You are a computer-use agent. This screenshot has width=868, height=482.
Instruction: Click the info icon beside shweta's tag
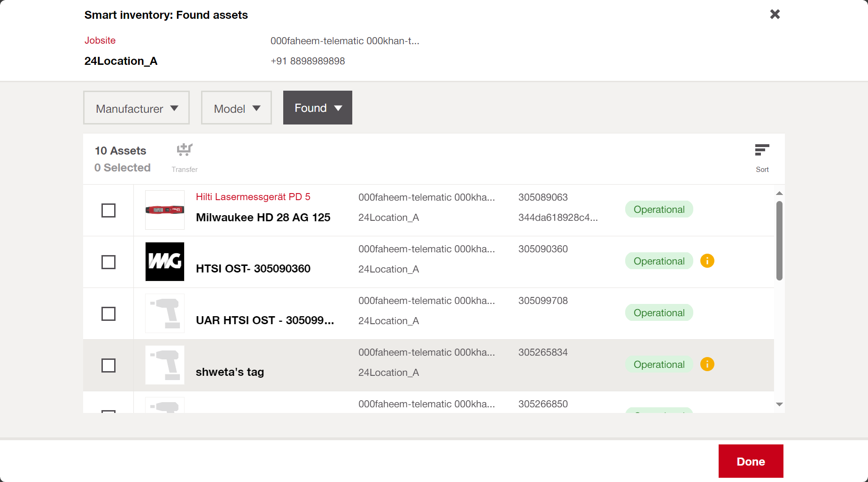tap(707, 364)
